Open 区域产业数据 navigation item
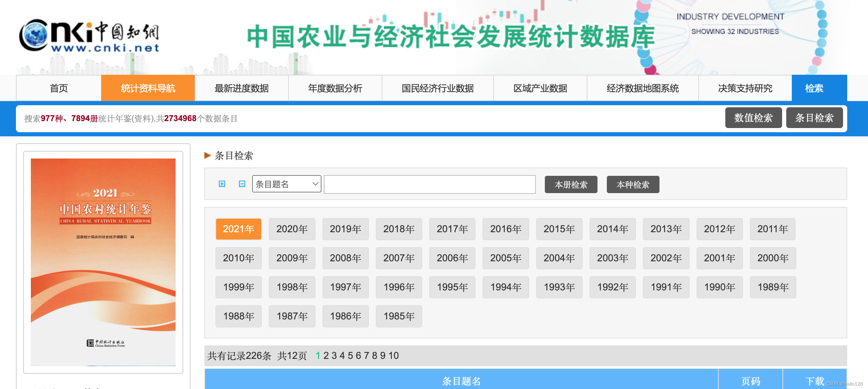This screenshot has width=868, height=389. (540, 88)
